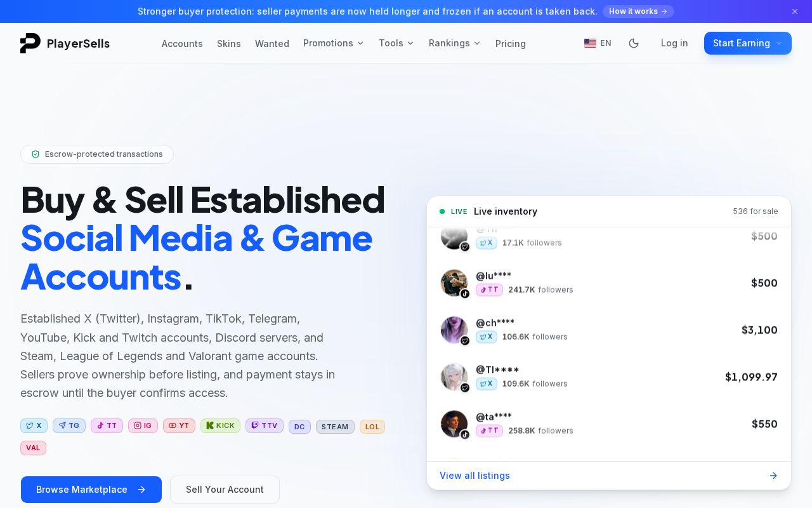Open the EN language selector

(x=598, y=43)
